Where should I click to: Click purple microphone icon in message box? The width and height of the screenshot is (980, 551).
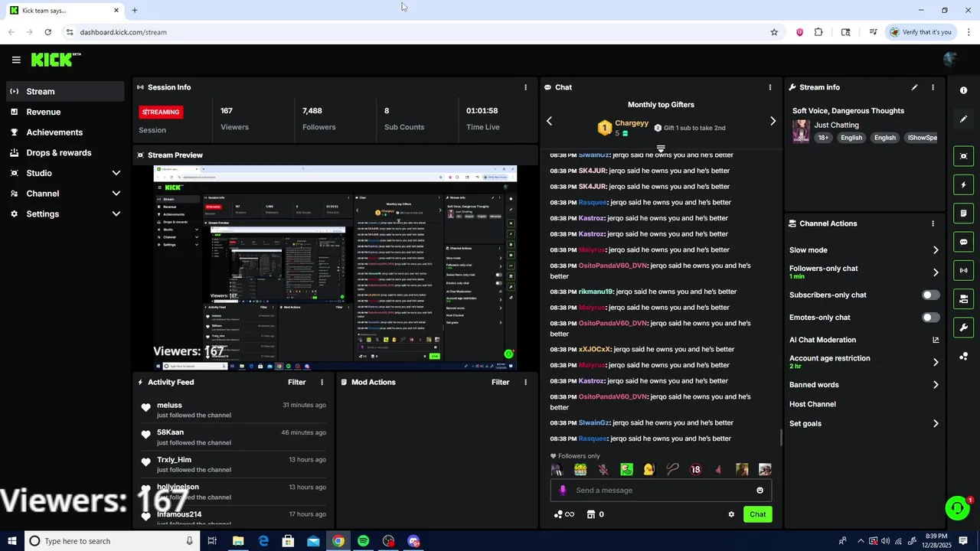(563, 491)
